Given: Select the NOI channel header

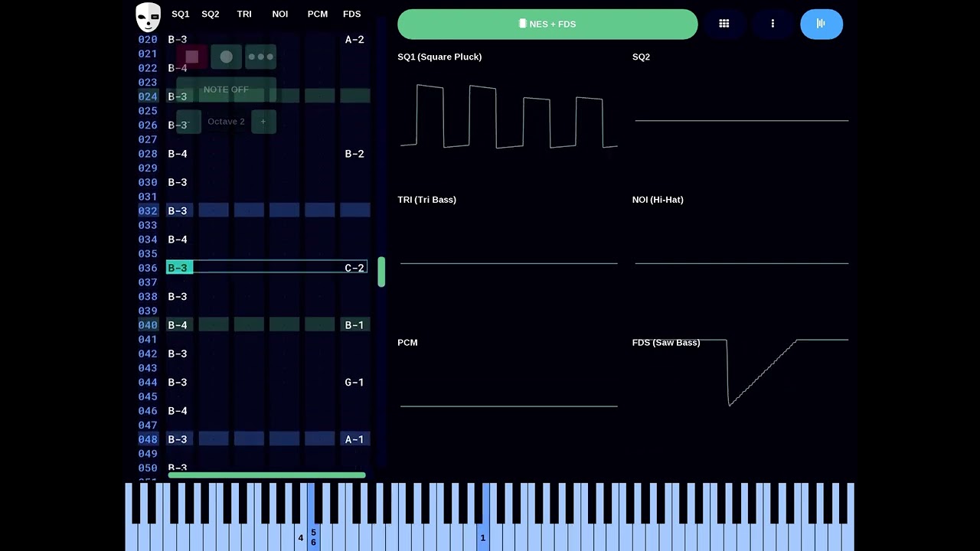Looking at the screenshot, I should tap(280, 14).
